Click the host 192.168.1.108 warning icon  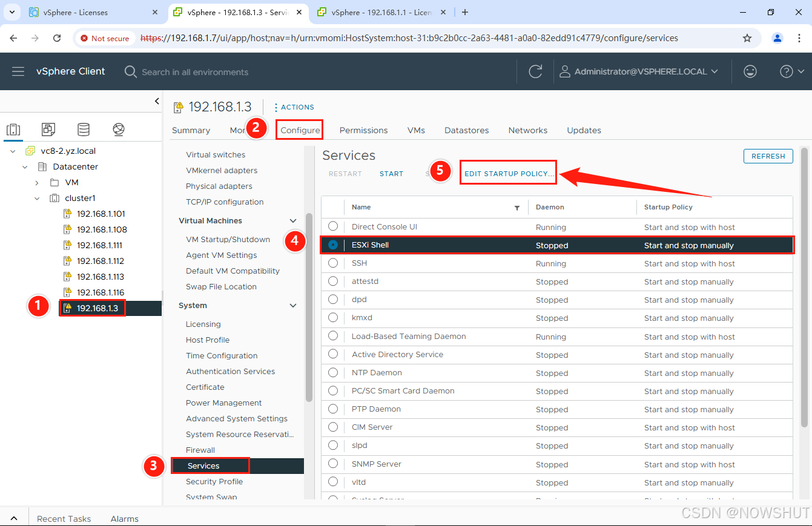[x=68, y=229]
